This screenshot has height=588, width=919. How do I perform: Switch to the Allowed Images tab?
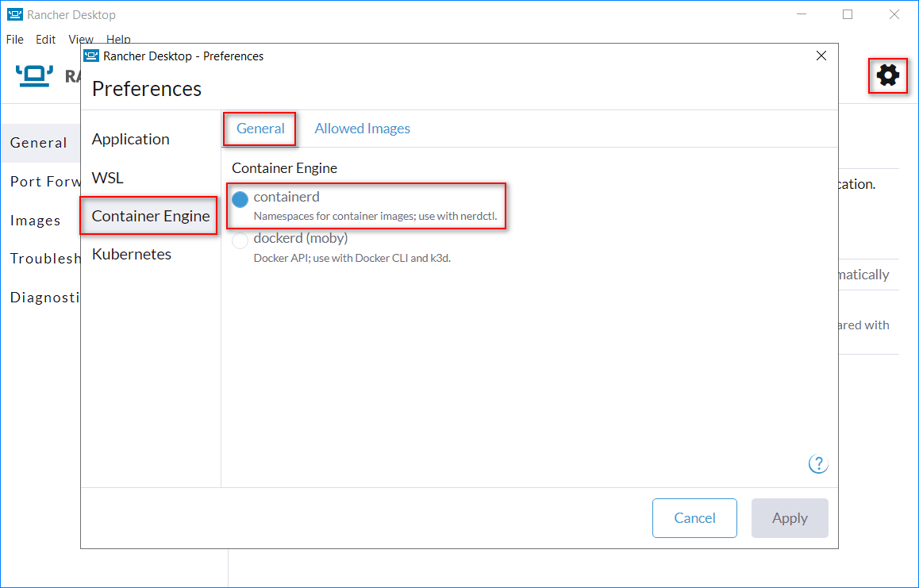[x=362, y=129]
